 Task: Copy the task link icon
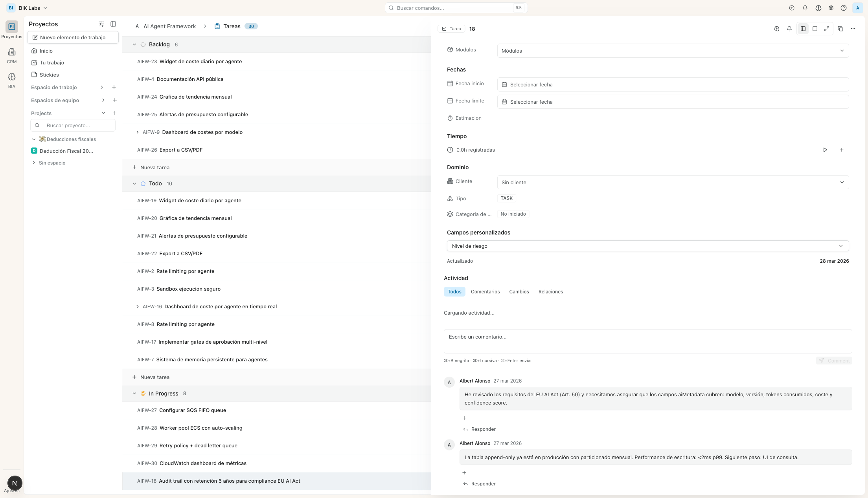840,29
